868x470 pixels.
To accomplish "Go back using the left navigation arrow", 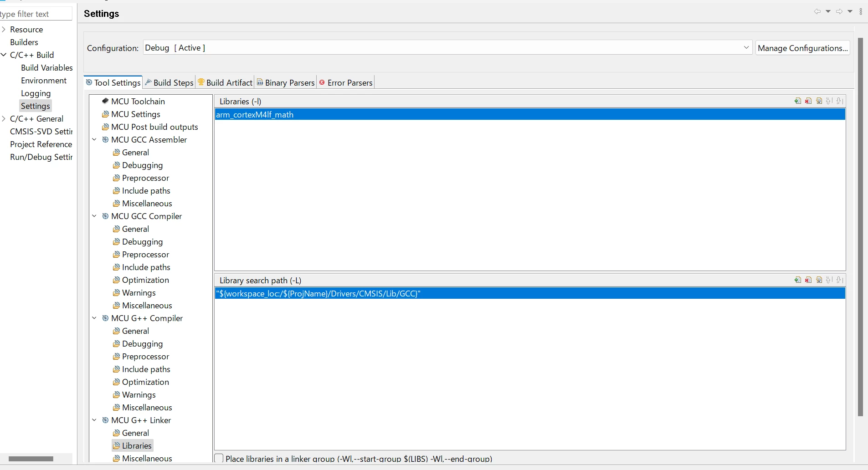I will 817,12.
